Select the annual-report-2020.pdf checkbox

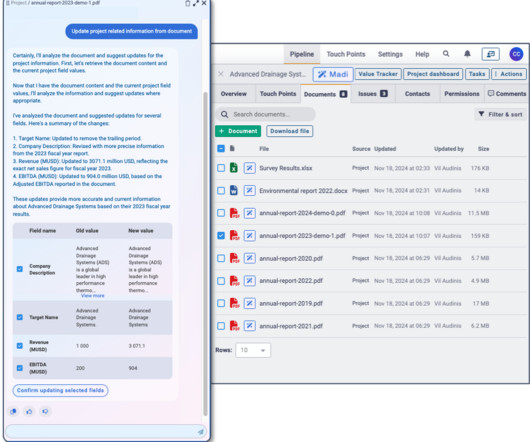pos(221,258)
